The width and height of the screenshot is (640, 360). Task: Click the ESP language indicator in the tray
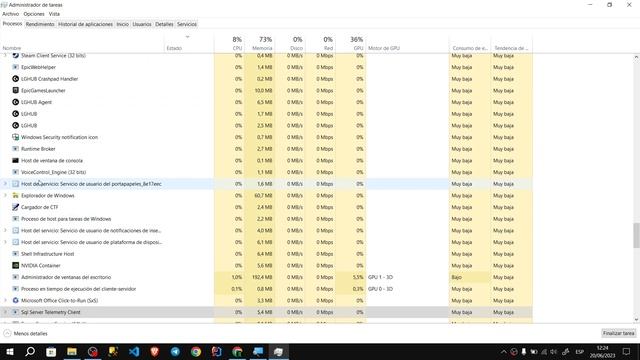click(579, 351)
